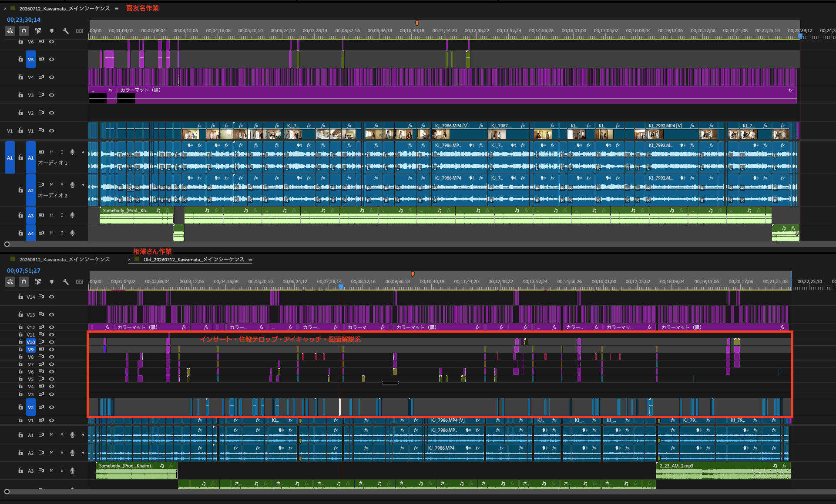This screenshot has height=504, width=836.
Task: Select Somebody_(Prod._Khaim) clip in bottom timeline
Action: click(136, 471)
